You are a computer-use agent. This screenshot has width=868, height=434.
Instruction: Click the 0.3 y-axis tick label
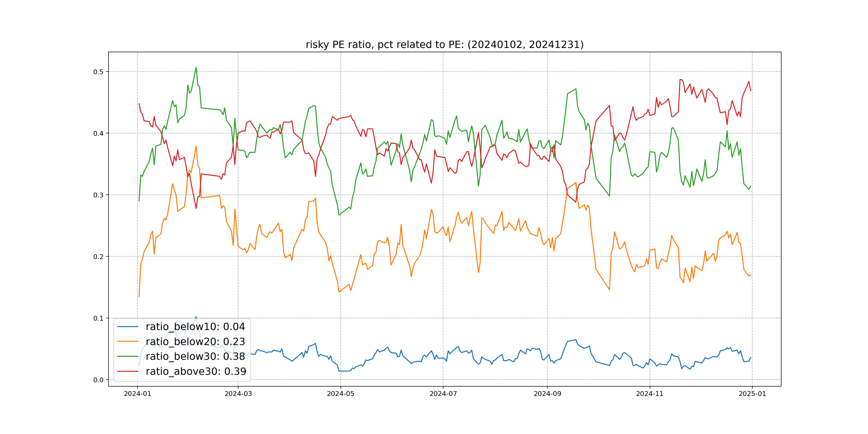tap(98, 195)
